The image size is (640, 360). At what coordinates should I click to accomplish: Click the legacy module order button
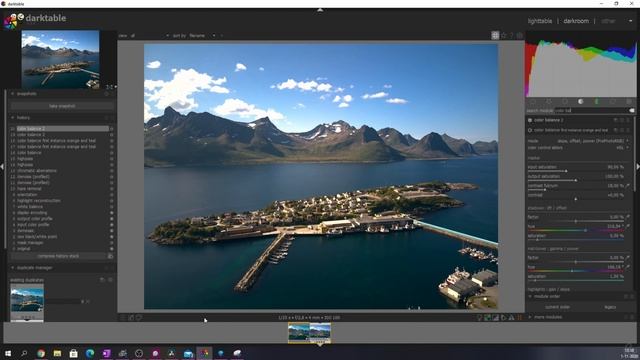coord(610,307)
